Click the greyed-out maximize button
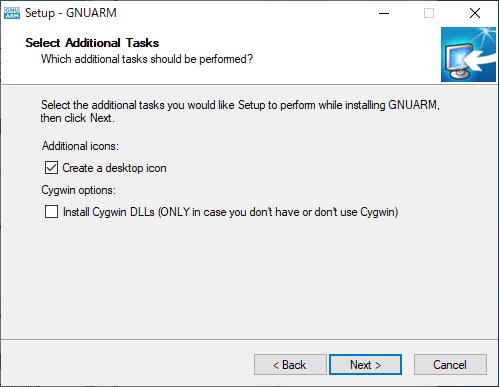 [429, 13]
